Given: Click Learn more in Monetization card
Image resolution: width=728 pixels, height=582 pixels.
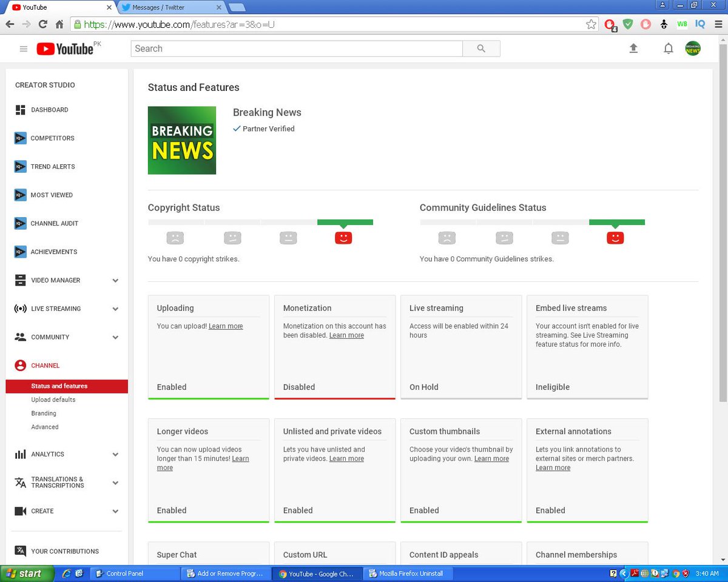Looking at the screenshot, I should 346,335.
